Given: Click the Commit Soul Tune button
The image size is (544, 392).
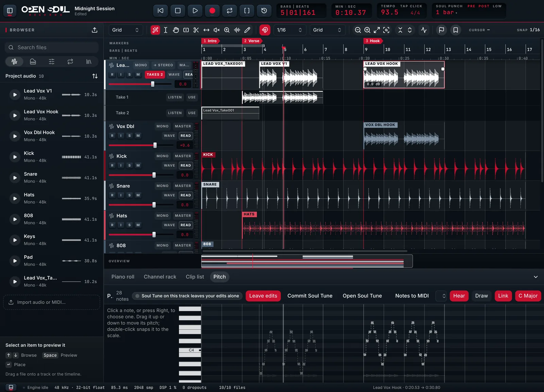Looking at the screenshot, I should (310, 296).
